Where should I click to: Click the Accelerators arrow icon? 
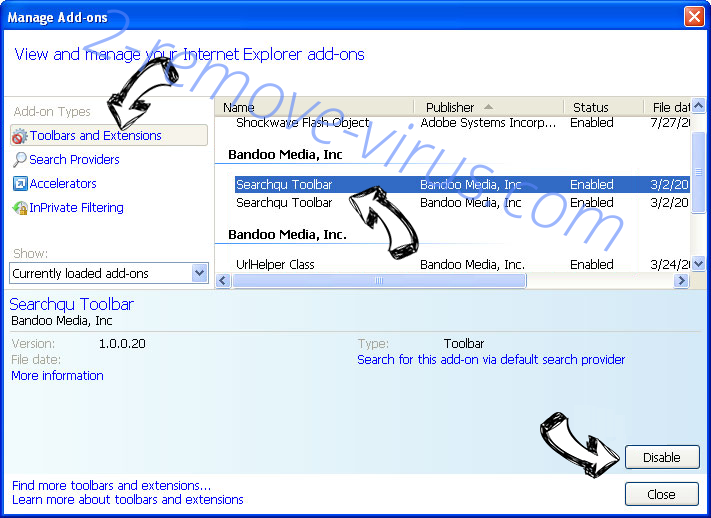(20, 184)
